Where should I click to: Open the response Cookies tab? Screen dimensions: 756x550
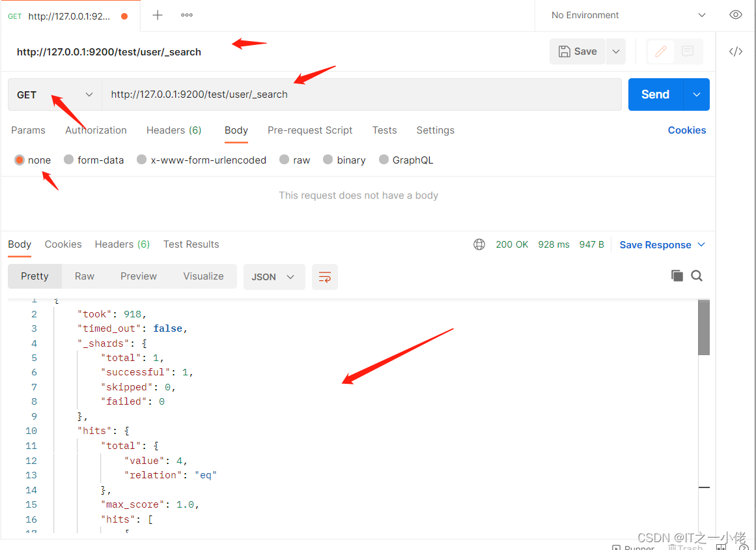click(x=63, y=244)
